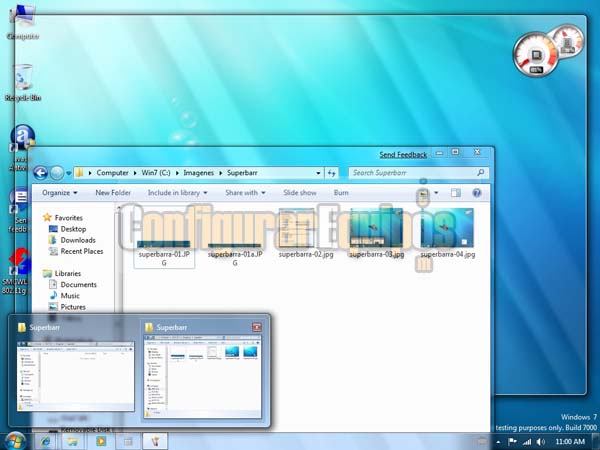Screen dimensions: 600x450
Task: Click the change view icon
Action: point(423,193)
